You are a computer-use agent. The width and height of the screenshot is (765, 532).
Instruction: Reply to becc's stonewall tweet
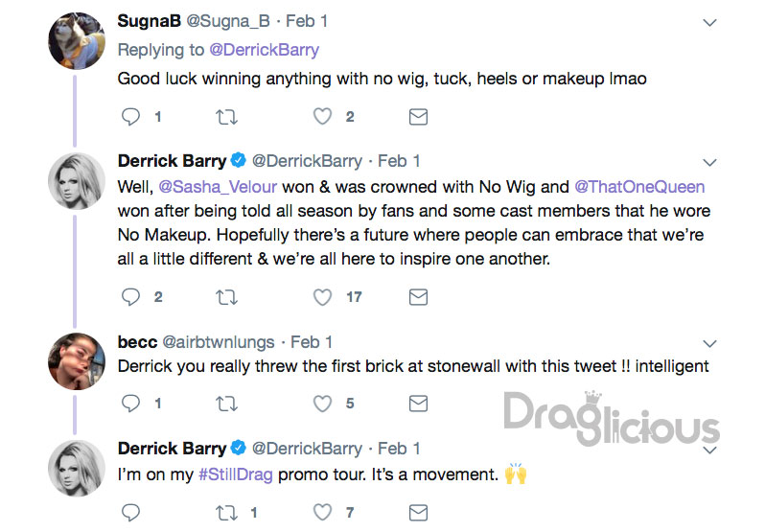coord(130,404)
